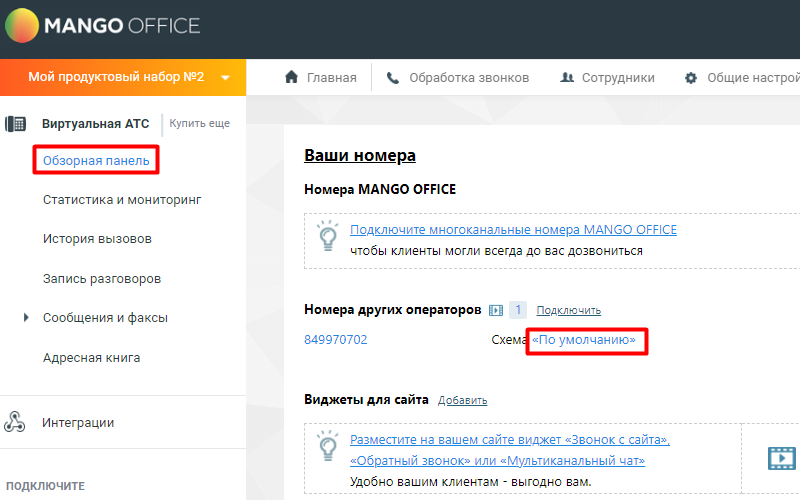
Task: Click the number count badge 1
Action: tap(518, 310)
